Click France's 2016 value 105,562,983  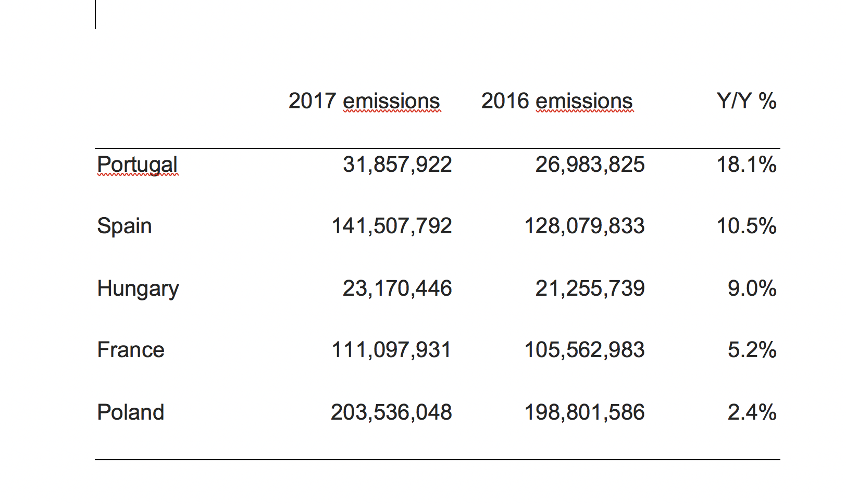click(584, 350)
